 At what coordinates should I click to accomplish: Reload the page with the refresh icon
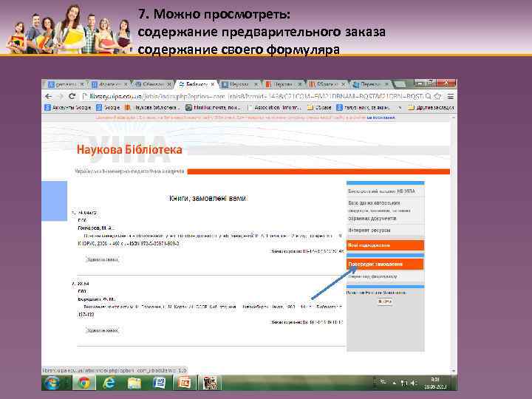(72, 96)
